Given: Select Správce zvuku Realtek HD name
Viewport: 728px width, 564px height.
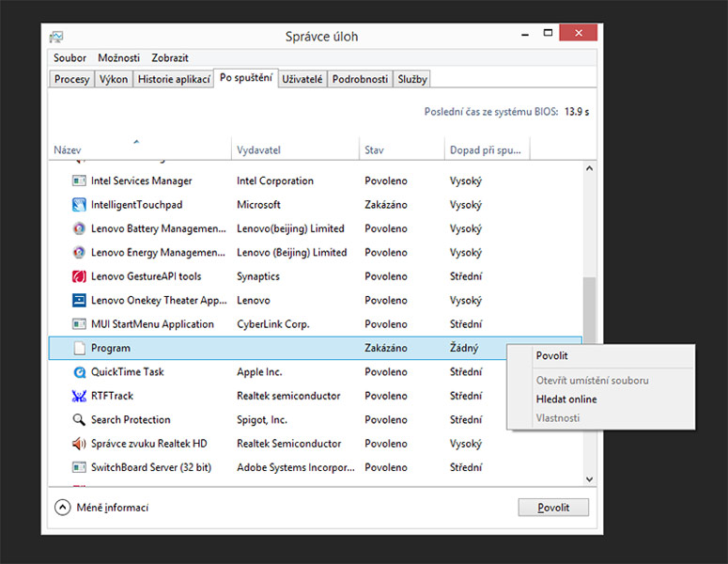Looking at the screenshot, I should click(x=148, y=444).
